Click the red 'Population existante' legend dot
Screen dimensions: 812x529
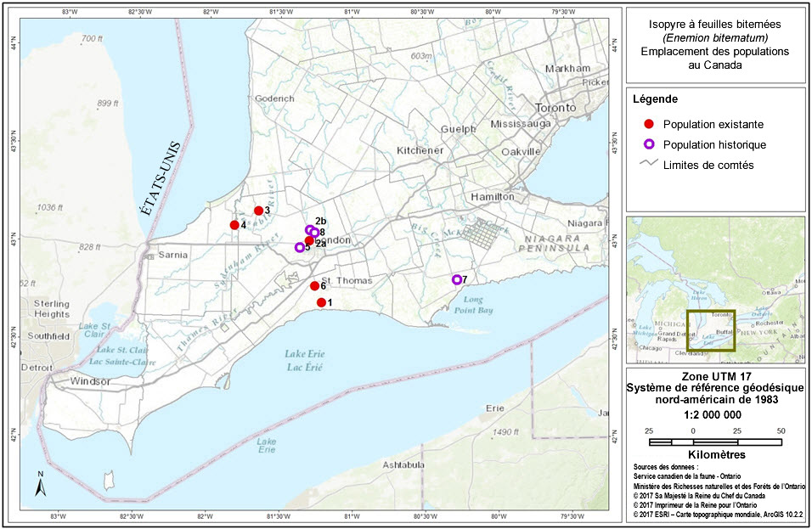click(648, 124)
